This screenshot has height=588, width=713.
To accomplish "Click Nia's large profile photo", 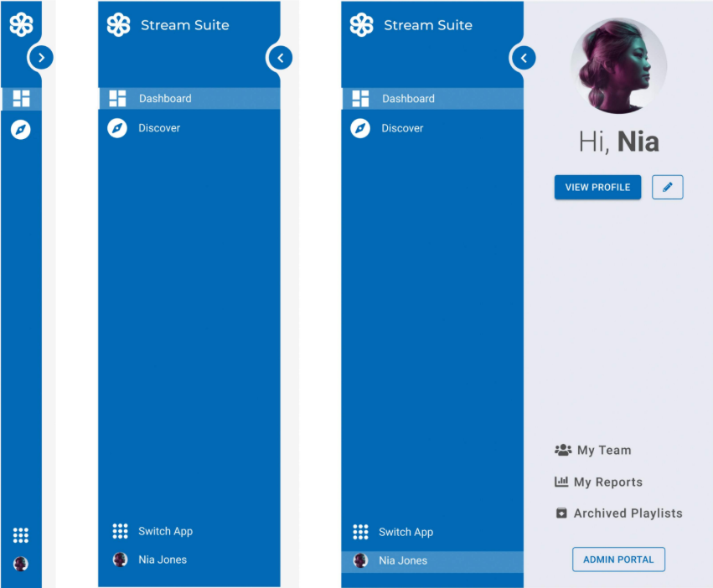I will coord(619,66).
